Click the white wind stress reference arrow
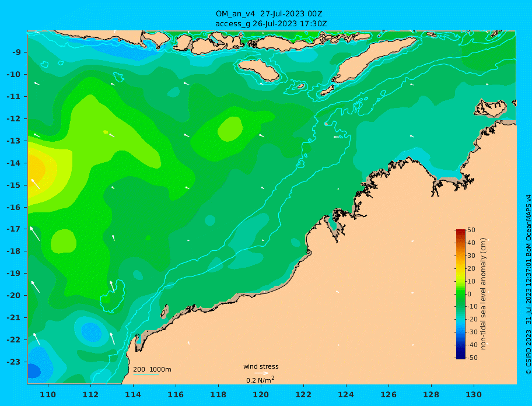 tap(261, 373)
